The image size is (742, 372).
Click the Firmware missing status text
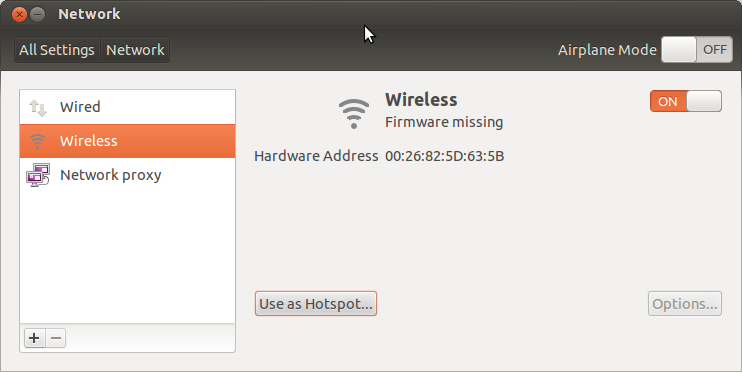click(x=444, y=122)
